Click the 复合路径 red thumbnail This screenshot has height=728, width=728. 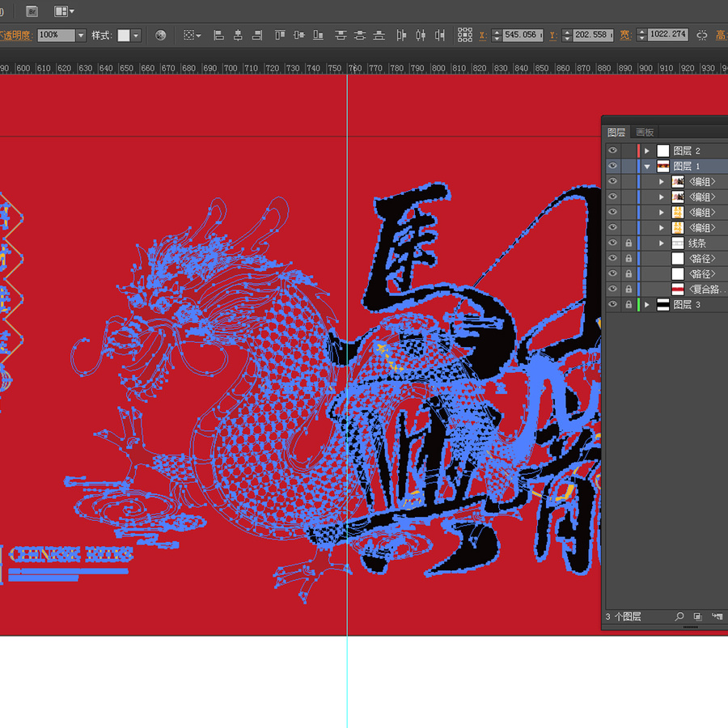(678, 290)
